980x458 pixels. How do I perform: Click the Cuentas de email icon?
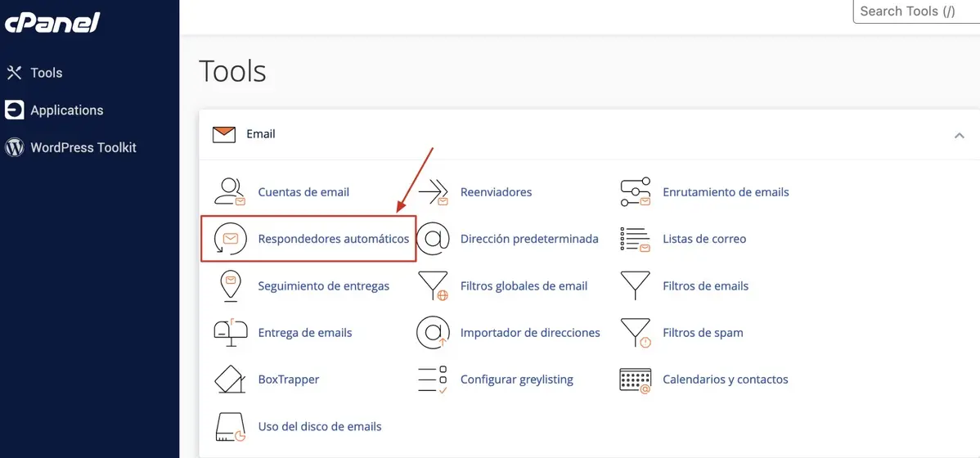(229, 192)
